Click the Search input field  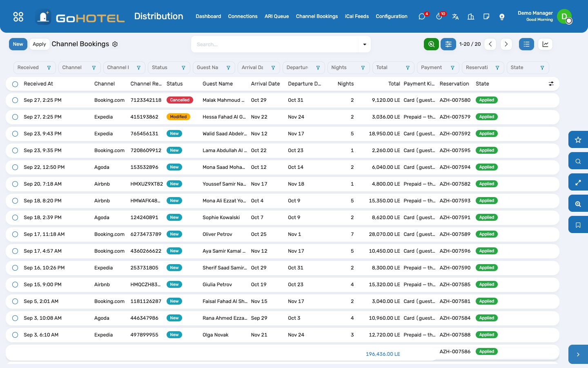(275, 44)
